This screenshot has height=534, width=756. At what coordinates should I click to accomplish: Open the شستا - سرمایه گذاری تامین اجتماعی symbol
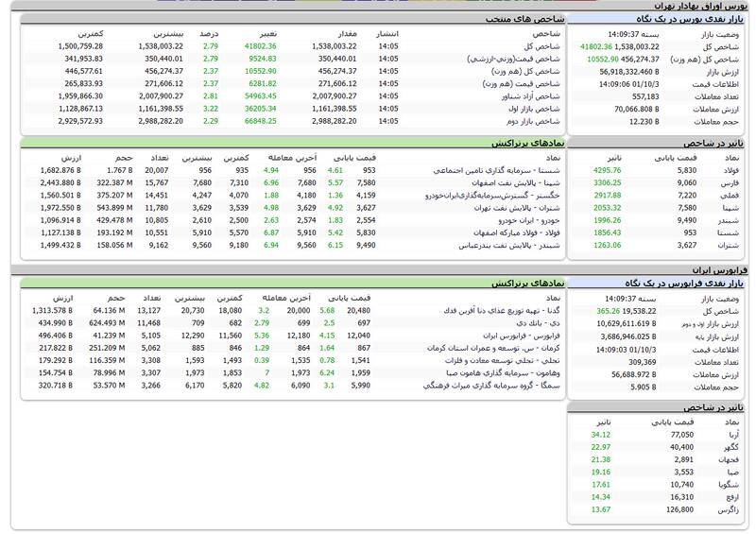tap(496, 170)
